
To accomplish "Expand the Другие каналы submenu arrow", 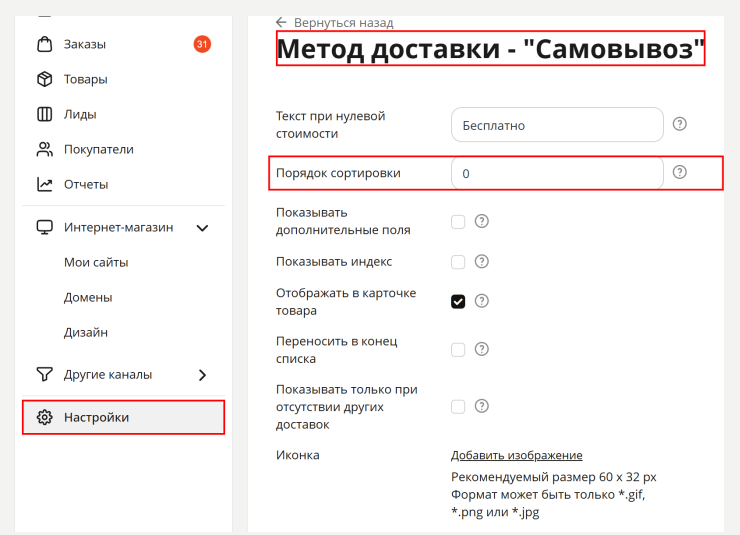I will [x=202, y=375].
